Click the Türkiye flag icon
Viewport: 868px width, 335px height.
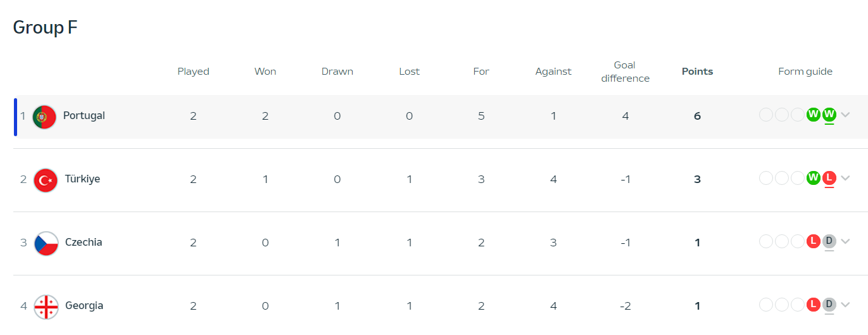coord(46,180)
